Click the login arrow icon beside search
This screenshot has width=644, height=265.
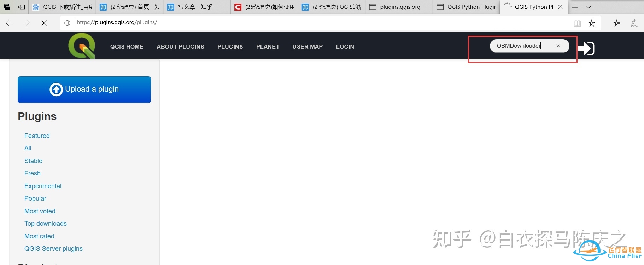(586, 48)
